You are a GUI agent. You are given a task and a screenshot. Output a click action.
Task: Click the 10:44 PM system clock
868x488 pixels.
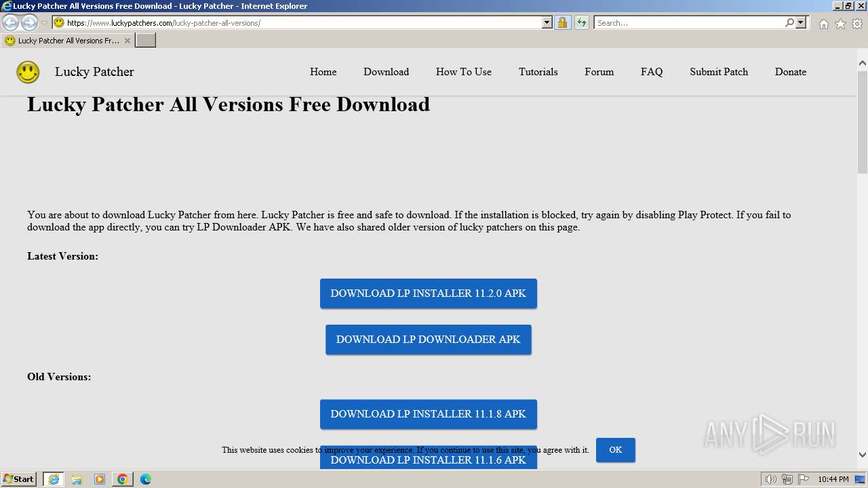click(x=833, y=479)
